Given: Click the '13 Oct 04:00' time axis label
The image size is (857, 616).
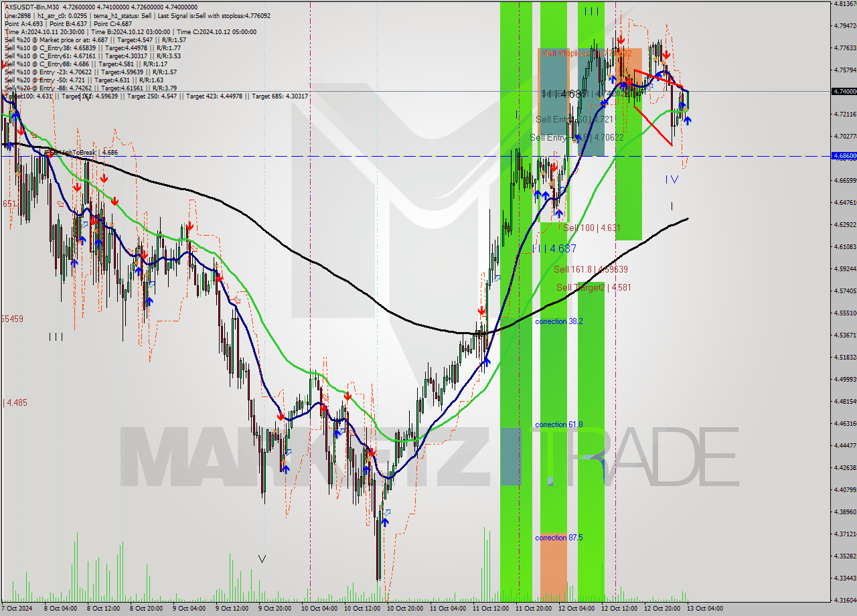Looking at the screenshot, I should [x=704, y=609].
